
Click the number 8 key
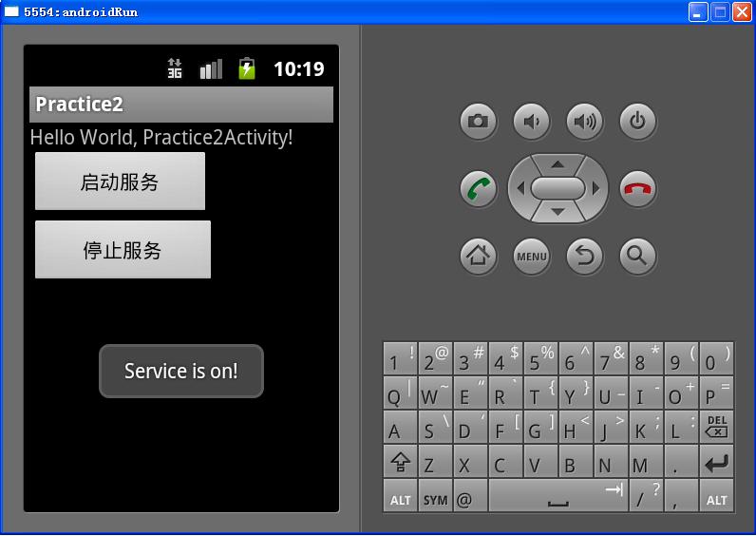(646, 358)
